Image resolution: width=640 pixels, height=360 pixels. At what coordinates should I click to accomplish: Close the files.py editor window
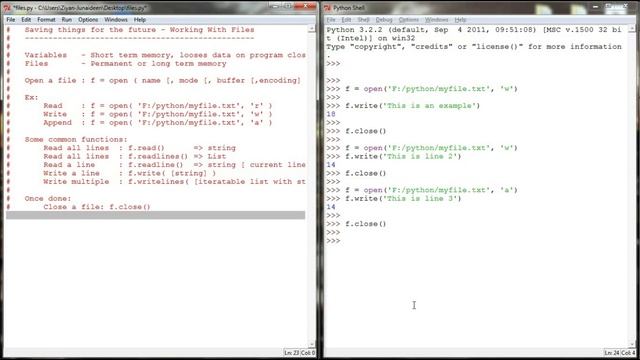tap(306, 6)
